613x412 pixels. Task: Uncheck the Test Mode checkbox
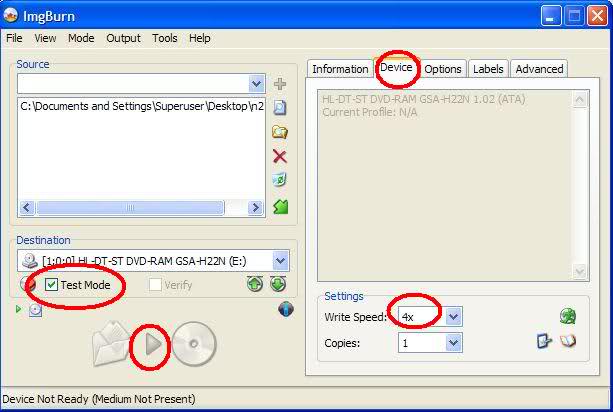click(51, 285)
